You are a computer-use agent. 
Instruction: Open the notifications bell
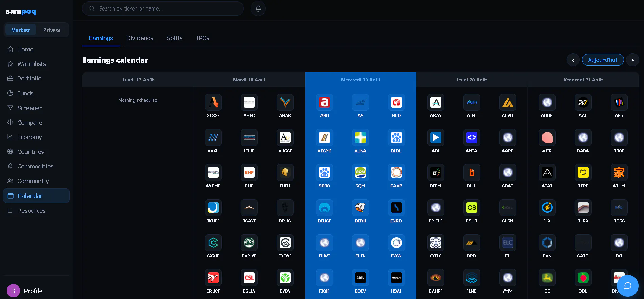[x=258, y=8]
